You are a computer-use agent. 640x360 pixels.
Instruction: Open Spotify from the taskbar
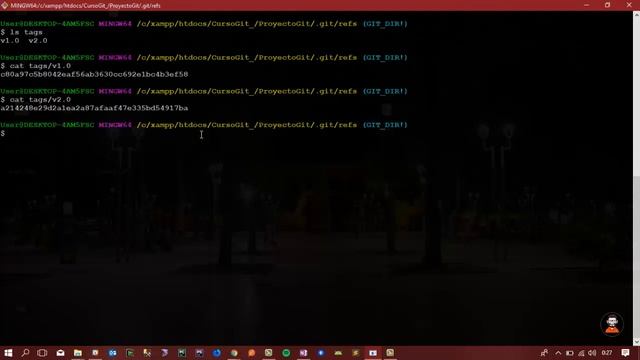click(286, 353)
